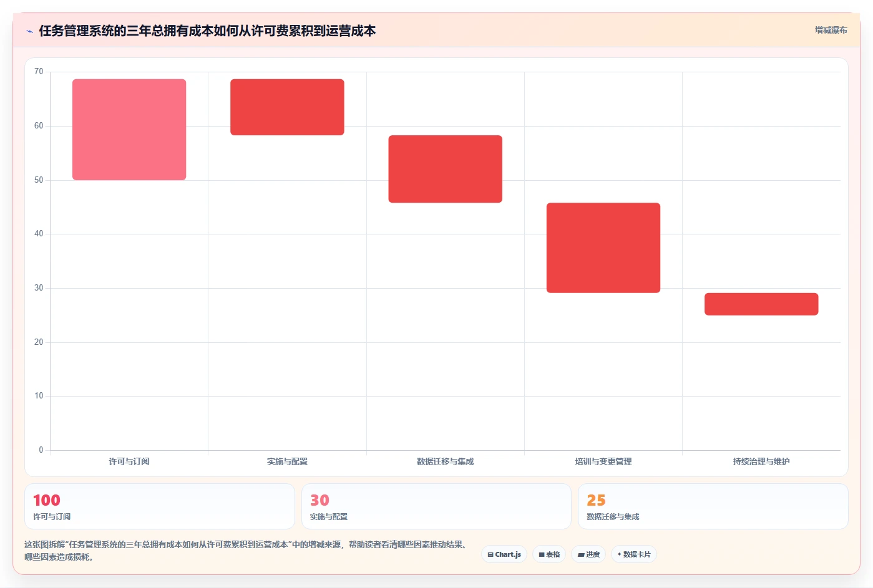The width and height of the screenshot is (873, 588).
Task: Click the y-axis tick label 40
Action: [39, 234]
